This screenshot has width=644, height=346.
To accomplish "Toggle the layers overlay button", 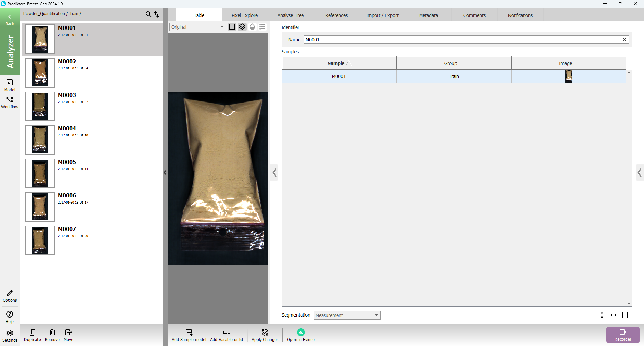I will tap(242, 27).
